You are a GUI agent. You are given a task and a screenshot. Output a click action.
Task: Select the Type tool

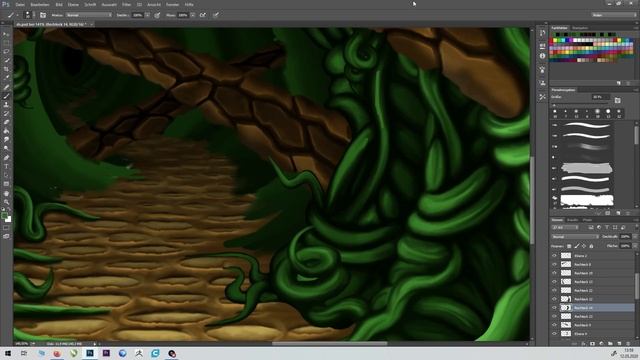[6, 167]
